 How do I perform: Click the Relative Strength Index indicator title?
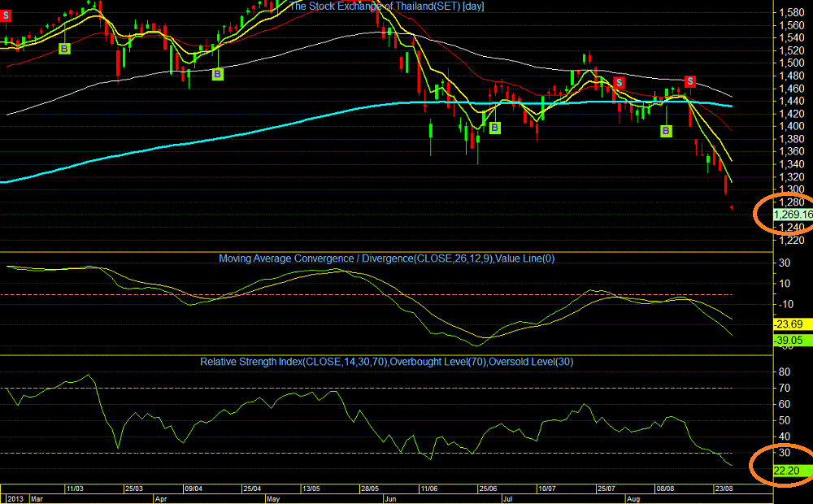[387, 362]
